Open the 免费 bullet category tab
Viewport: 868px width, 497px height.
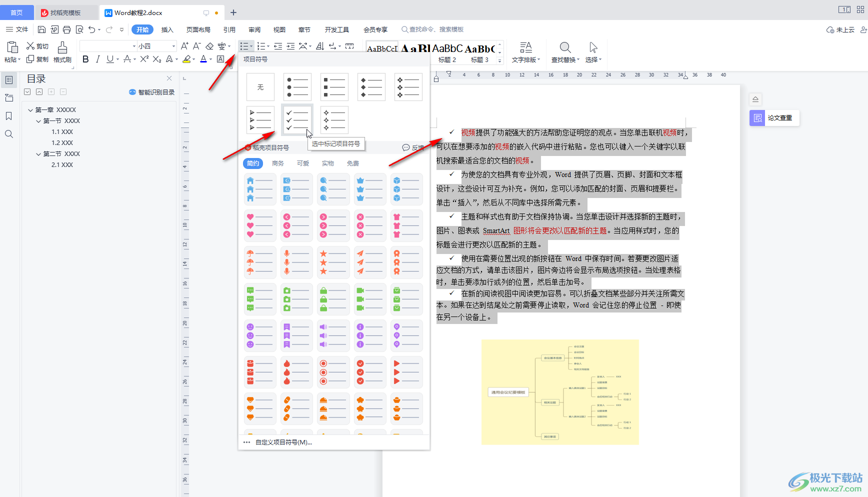point(353,163)
